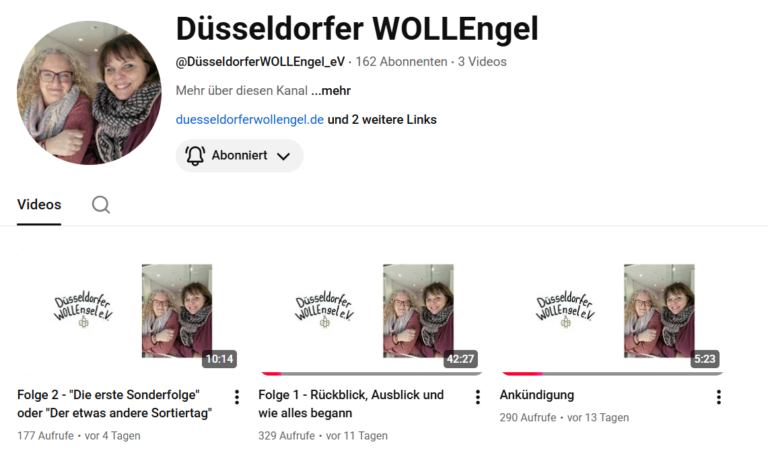Viewport: 768px width, 457px height.
Task: Select the Videos tab
Action: 39,205
